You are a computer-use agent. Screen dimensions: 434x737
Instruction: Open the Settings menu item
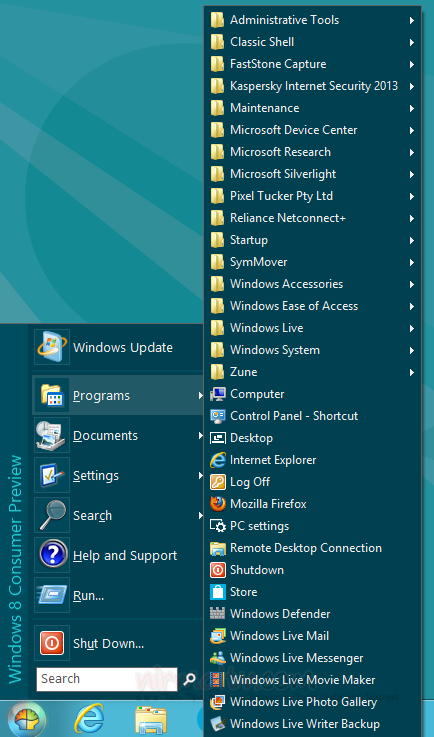pos(118,475)
